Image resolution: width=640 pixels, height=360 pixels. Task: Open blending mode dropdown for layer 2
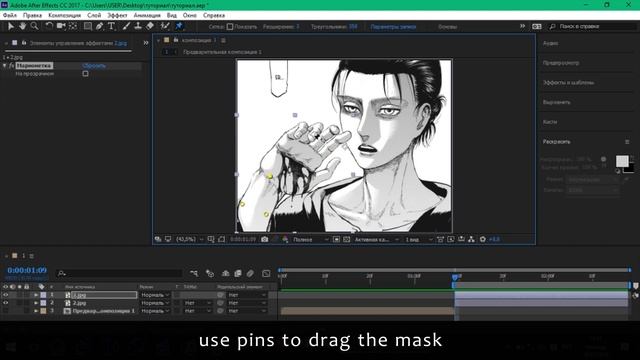click(155, 303)
